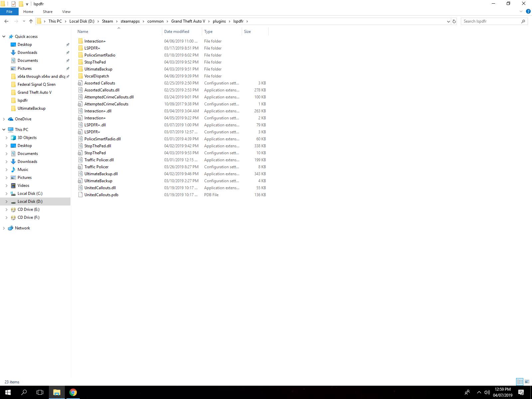Viewport: 532px width, 399px height.
Task: Select x64a through x64w quick access folder
Action: [x=41, y=76]
